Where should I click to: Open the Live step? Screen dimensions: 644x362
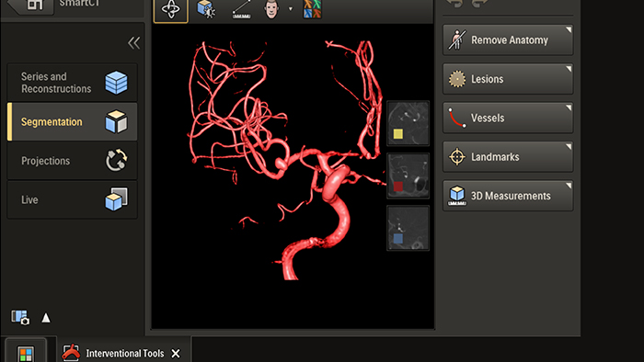click(x=73, y=199)
